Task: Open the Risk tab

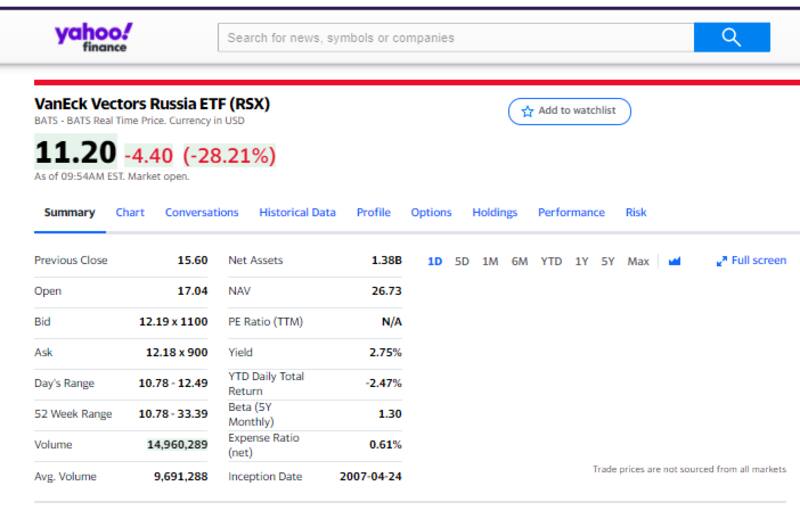Action: pyautogui.click(x=636, y=212)
